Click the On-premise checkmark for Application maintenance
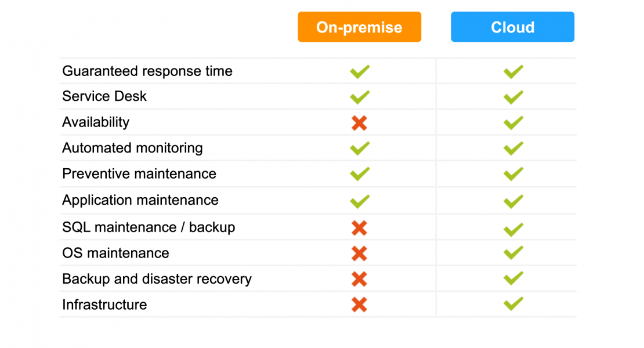 360,201
